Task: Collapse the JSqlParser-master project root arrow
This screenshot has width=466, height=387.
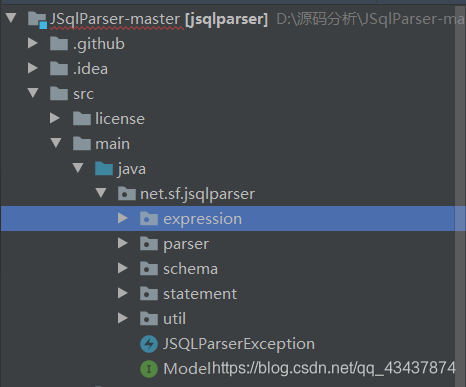Action: (x=11, y=18)
